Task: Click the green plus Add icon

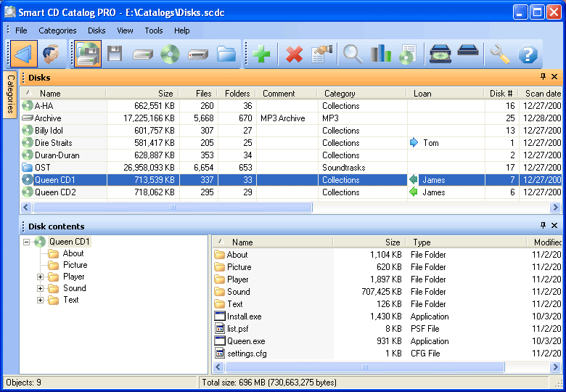Action: tap(262, 54)
